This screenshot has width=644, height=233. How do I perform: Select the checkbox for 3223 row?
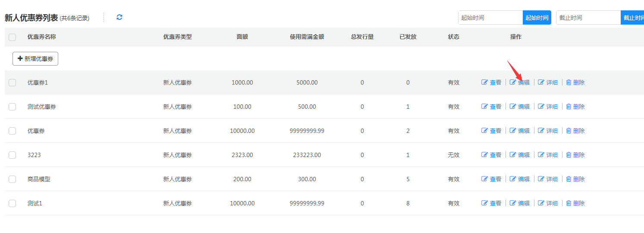click(12, 155)
